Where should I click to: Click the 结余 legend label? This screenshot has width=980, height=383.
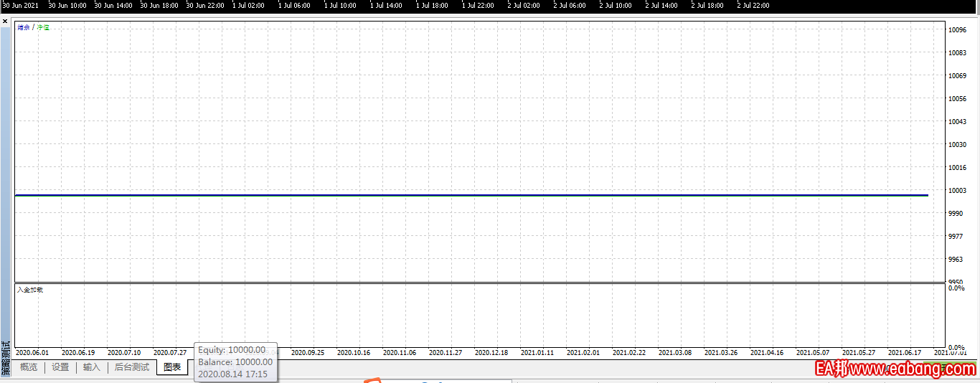pos(24,27)
